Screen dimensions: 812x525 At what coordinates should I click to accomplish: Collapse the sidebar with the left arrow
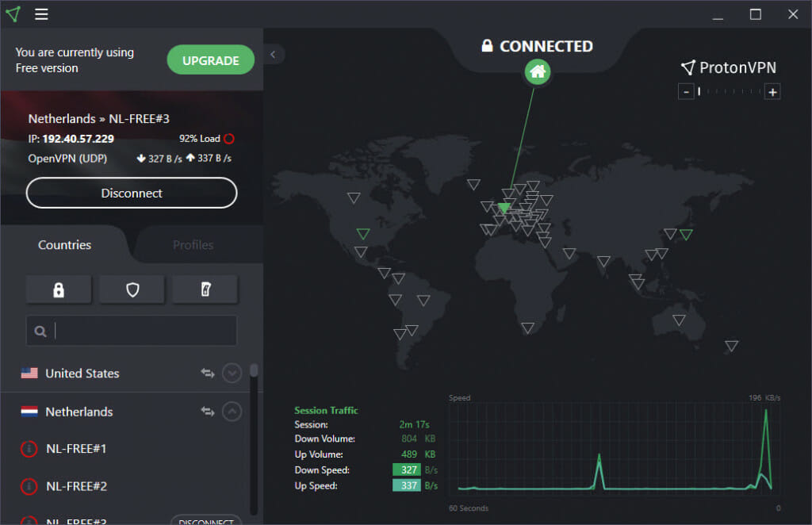pyautogui.click(x=273, y=55)
